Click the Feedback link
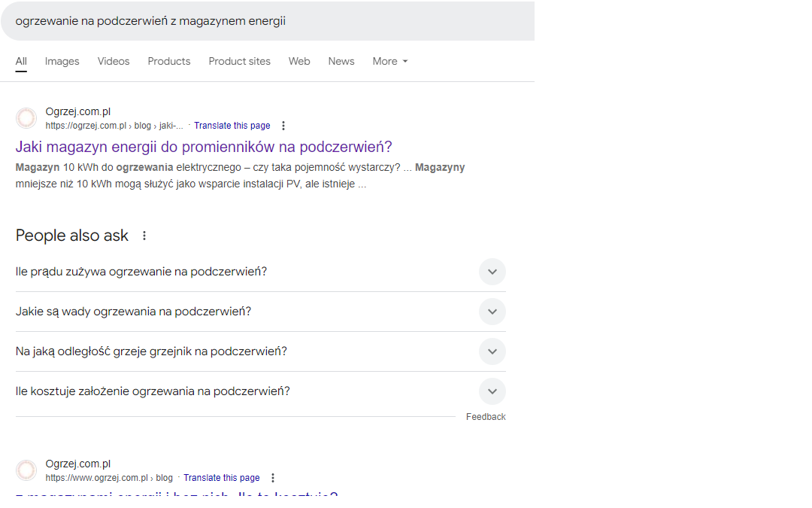This screenshot has width=812, height=508. point(486,417)
